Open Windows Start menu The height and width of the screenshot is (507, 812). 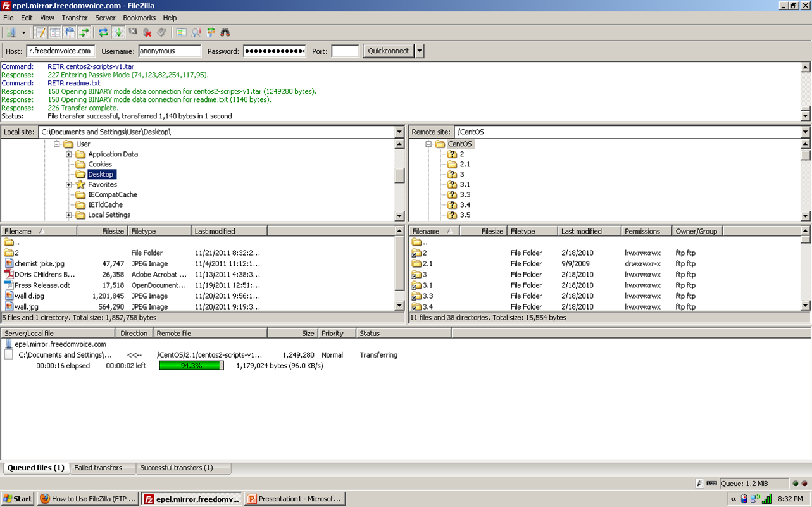pyautogui.click(x=18, y=499)
